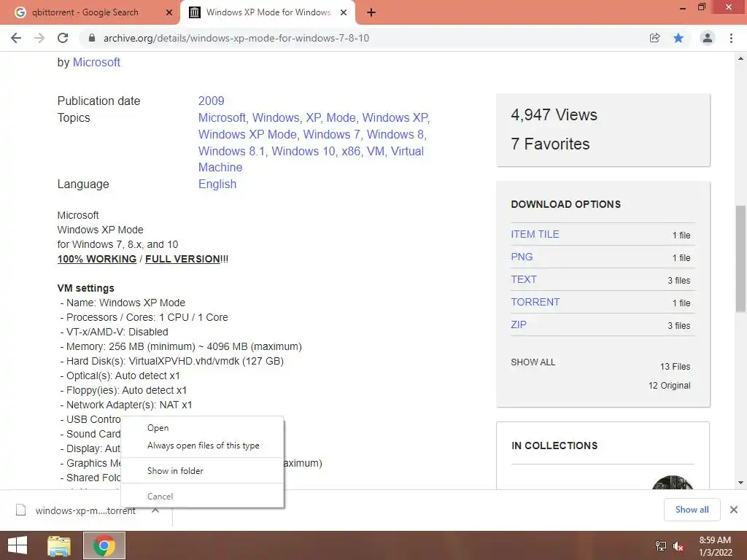
Task: Open a new tab with the plus button
Action: 371,12
